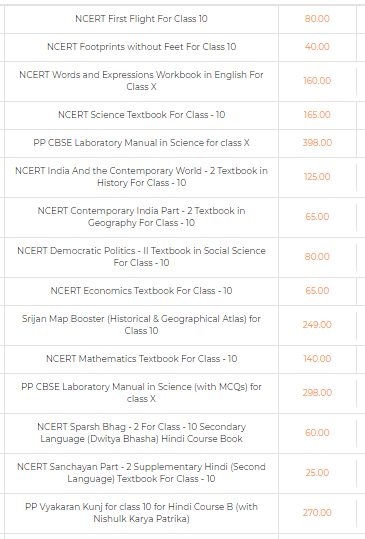Click NCERT Democratic Politics - II textbook
This screenshot has width=365, height=539.
coord(141,257)
